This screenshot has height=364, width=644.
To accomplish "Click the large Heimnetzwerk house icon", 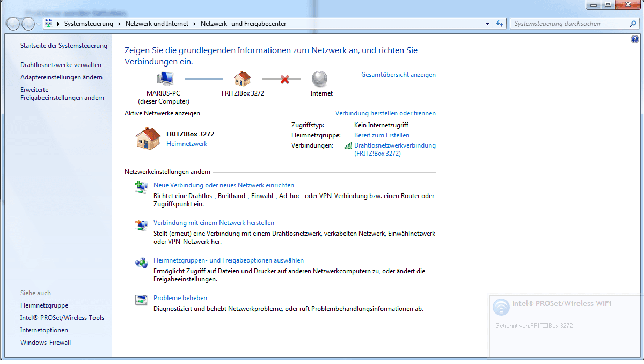I will click(148, 139).
